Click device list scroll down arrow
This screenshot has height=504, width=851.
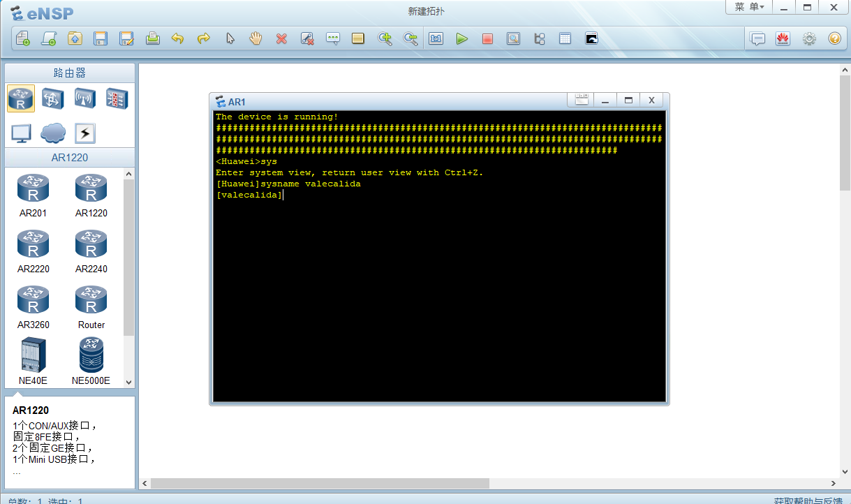128,382
